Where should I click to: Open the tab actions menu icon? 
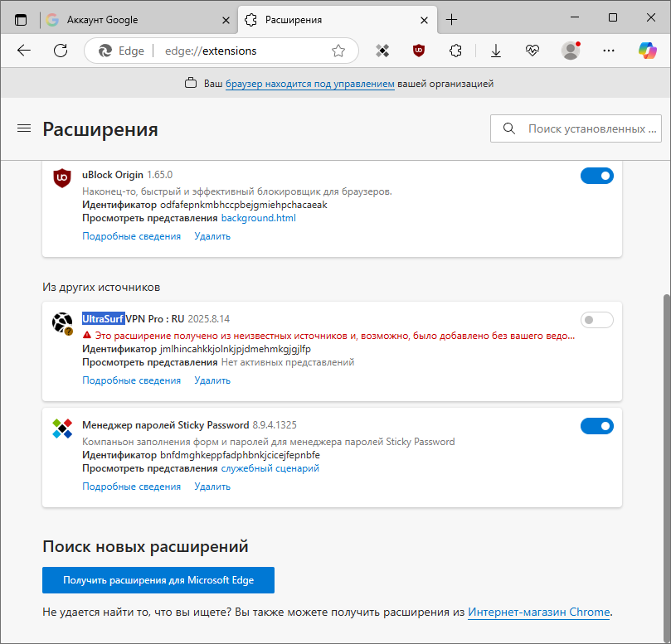pyautogui.click(x=21, y=20)
